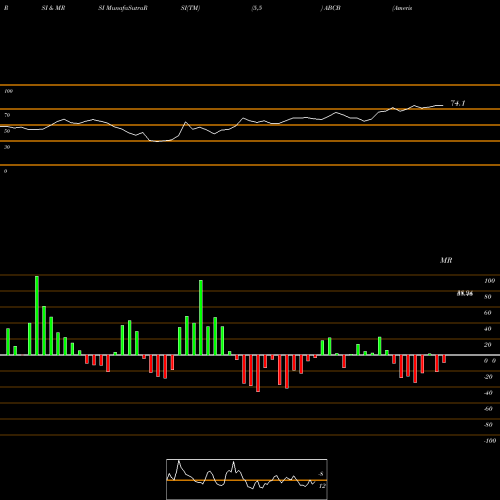Click the ')ABCB' ticker text
The height and width of the screenshot is (500, 500).
(x=331, y=8)
